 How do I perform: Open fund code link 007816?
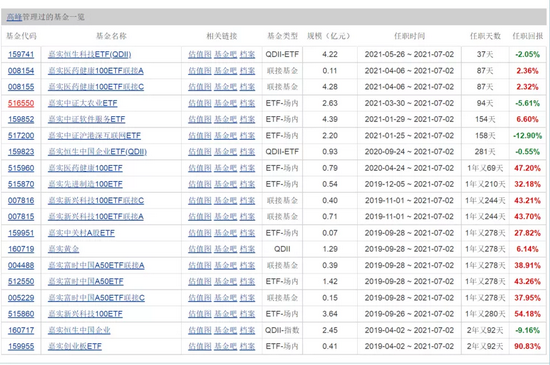[x=21, y=201]
